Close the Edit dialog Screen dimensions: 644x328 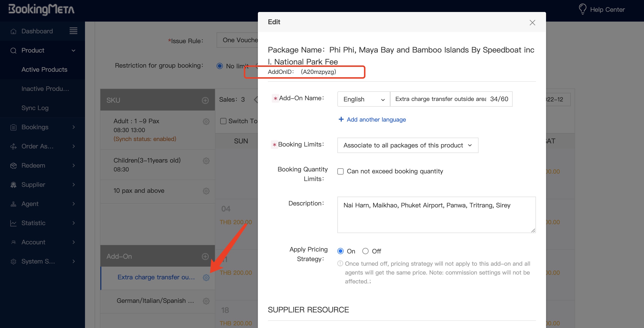[x=532, y=23]
